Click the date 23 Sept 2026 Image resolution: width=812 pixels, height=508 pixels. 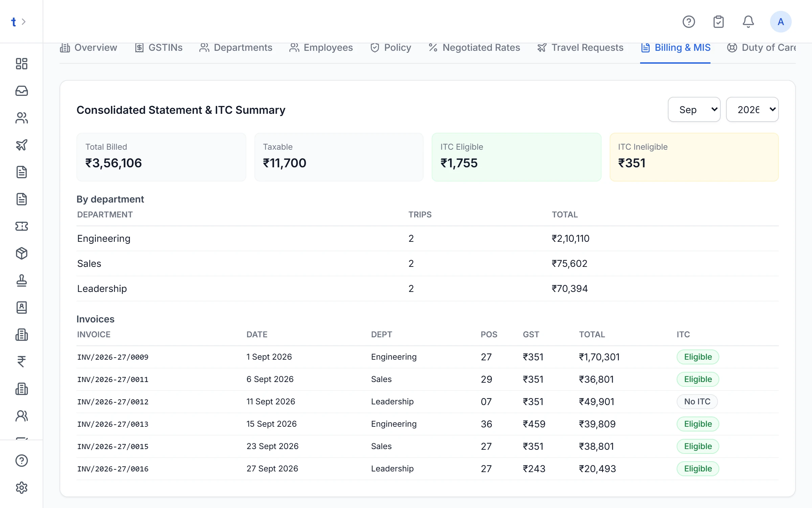[x=272, y=446]
